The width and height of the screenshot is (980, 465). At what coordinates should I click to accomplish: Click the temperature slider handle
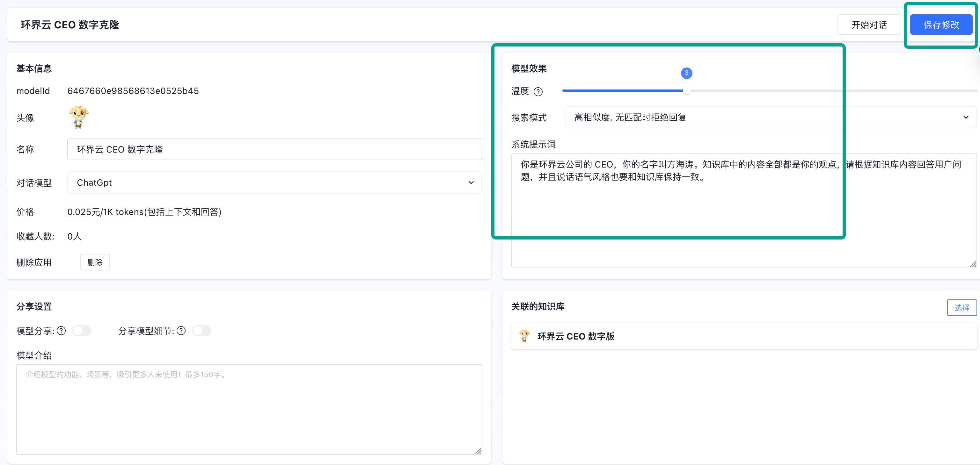click(687, 91)
